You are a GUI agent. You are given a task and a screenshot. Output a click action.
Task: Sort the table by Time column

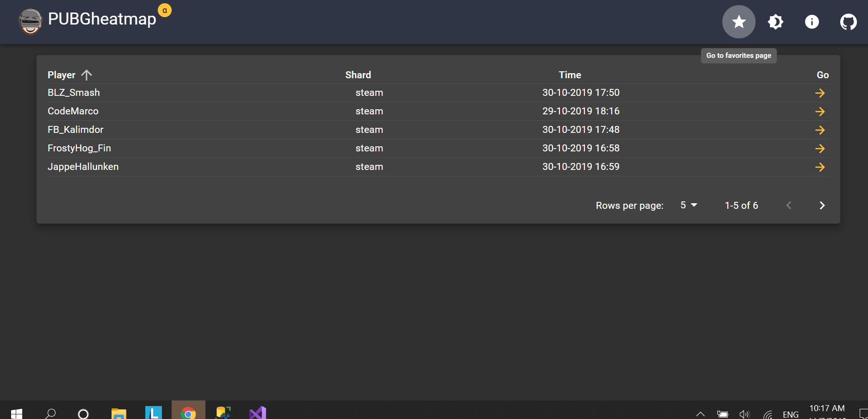click(x=570, y=75)
